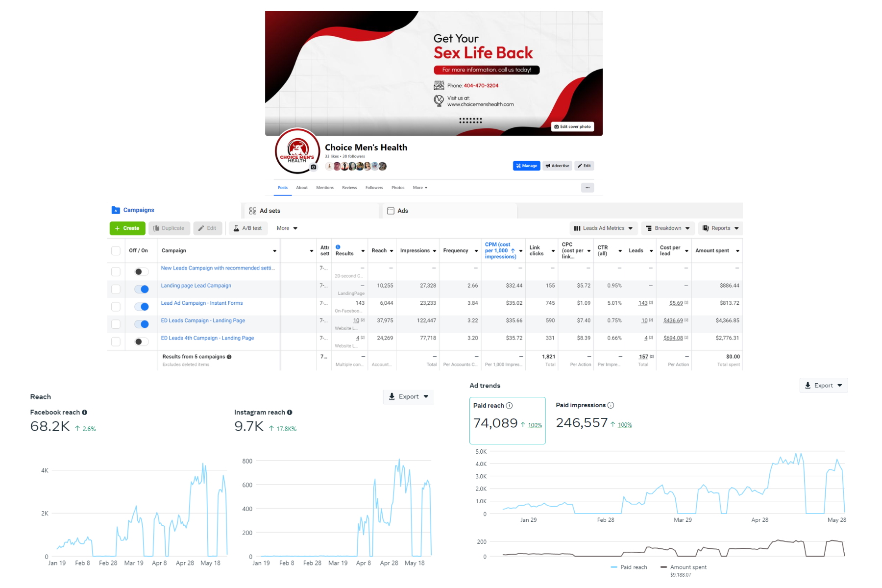This screenshot has height=588, width=882.
Task: Select the Paid reach metric card
Action: click(x=507, y=420)
